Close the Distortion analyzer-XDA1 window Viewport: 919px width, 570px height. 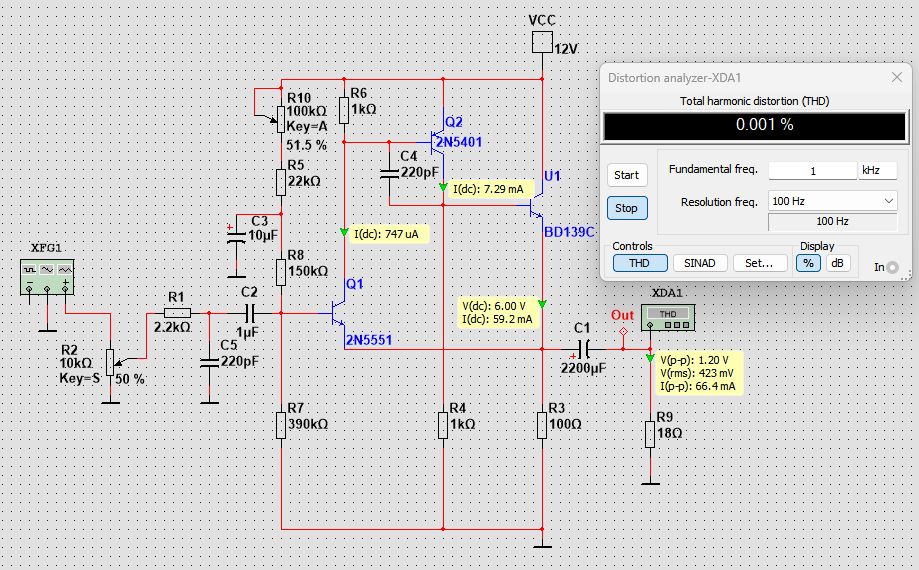(x=897, y=77)
